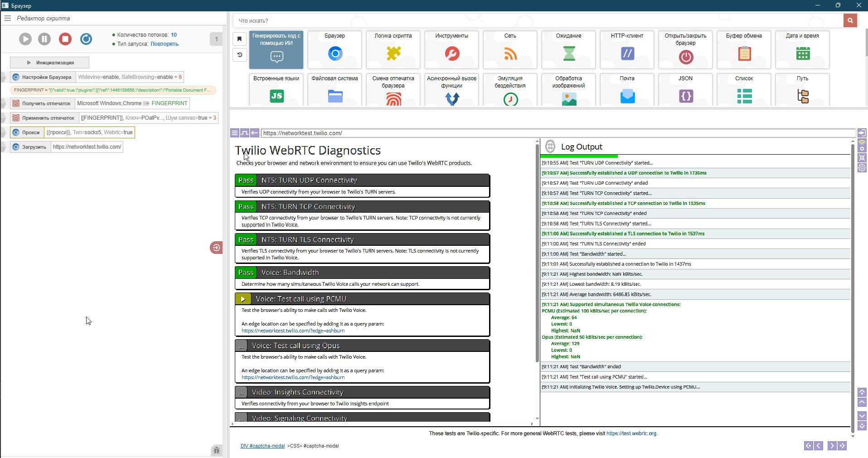Viewport: 868px width, 458px height.
Task: Change thread count value 10
Action: point(174,35)
